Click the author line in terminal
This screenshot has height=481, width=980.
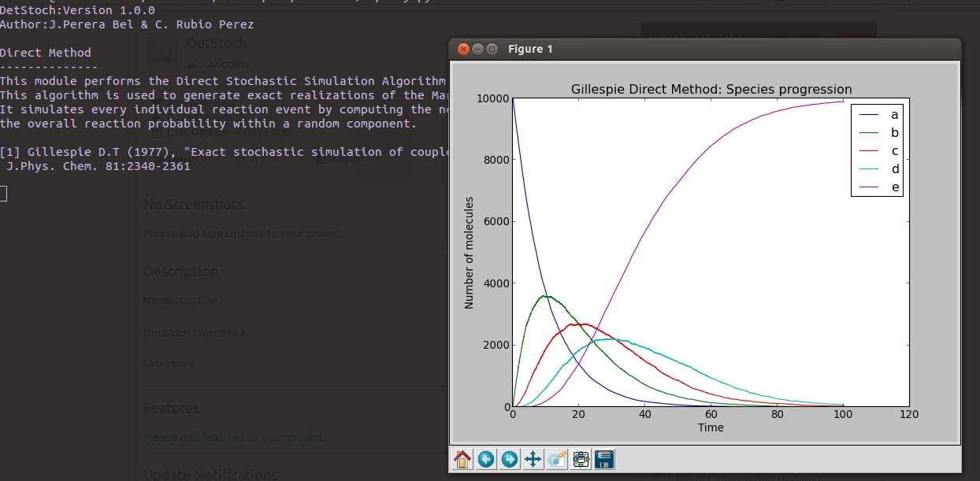tap(127, 24)
